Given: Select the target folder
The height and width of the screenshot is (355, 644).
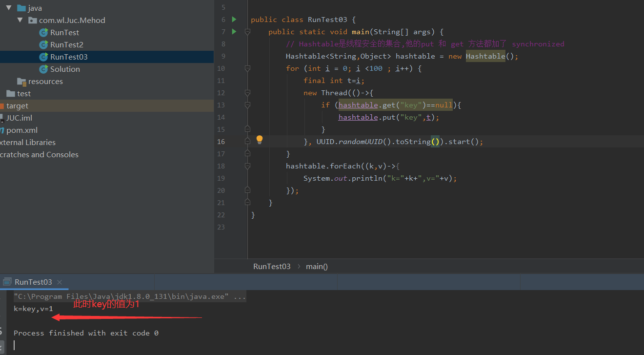Looking at the screenshot, I should (17, 105).
